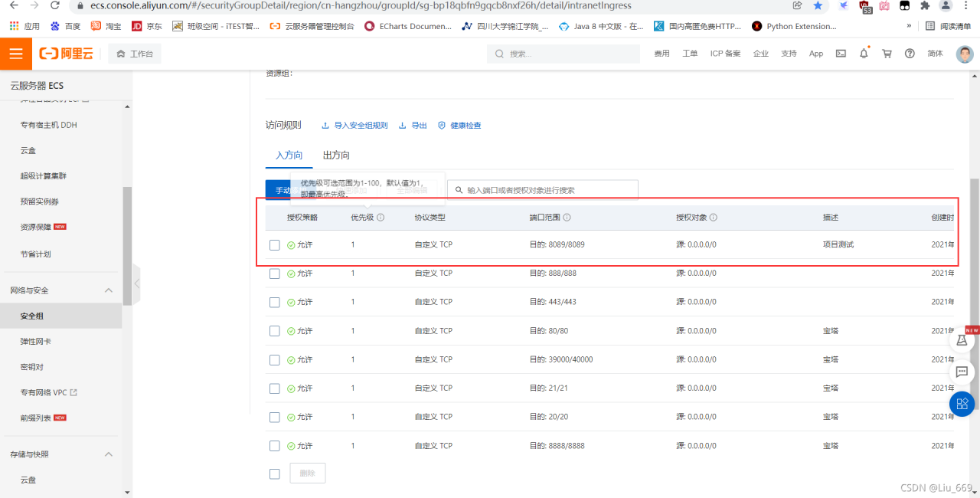Collapse the 网络与安全 sidebar section
Screen dimensions: 980x498
pos(109,290)
